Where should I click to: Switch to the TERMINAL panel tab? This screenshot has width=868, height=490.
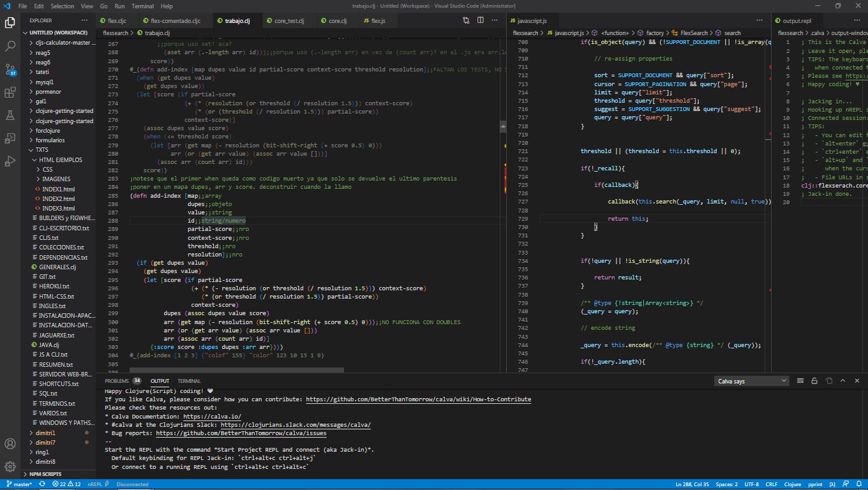click(189, 381)
